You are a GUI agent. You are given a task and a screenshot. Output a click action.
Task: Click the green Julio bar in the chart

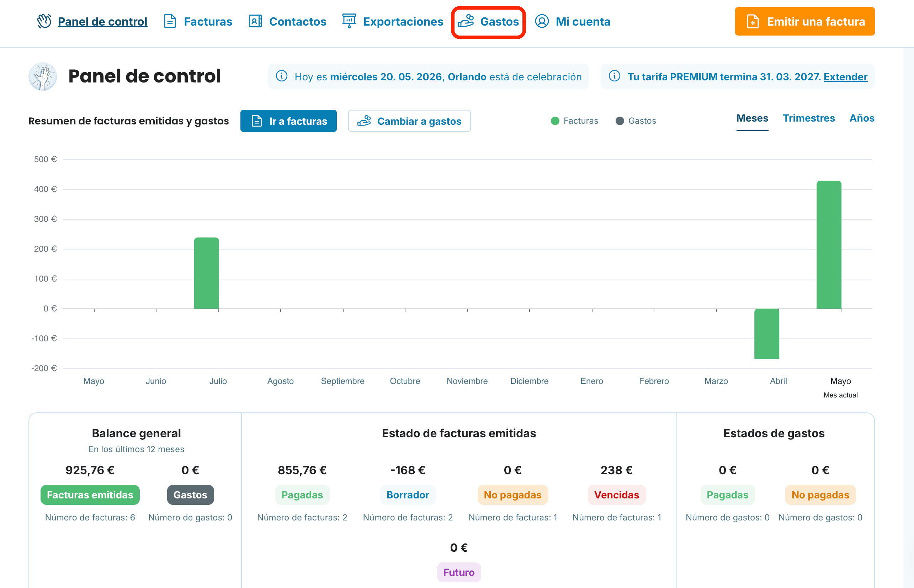tap(206, 273)
